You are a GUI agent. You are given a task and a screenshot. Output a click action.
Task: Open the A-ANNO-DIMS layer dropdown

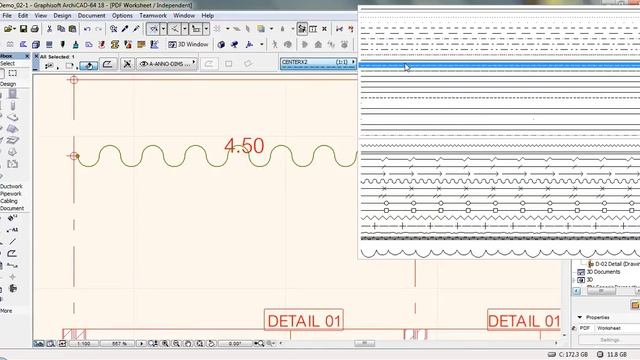pyautogui.click(x=167, y=64)
